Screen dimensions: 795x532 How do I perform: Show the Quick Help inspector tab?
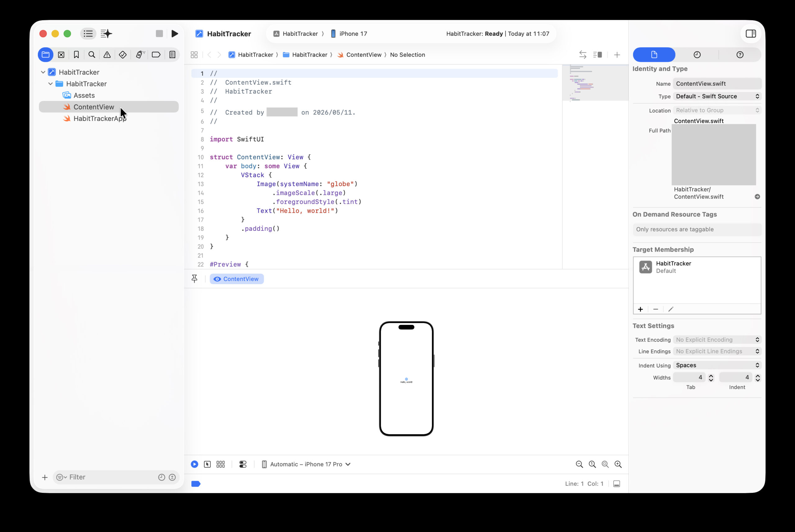[740, 55]
